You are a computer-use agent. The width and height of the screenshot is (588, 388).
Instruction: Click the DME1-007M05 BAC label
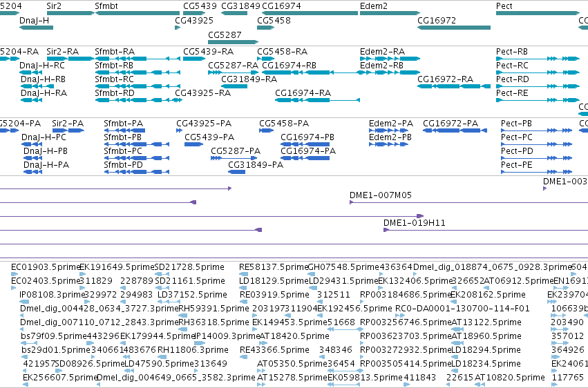point(381,195)
